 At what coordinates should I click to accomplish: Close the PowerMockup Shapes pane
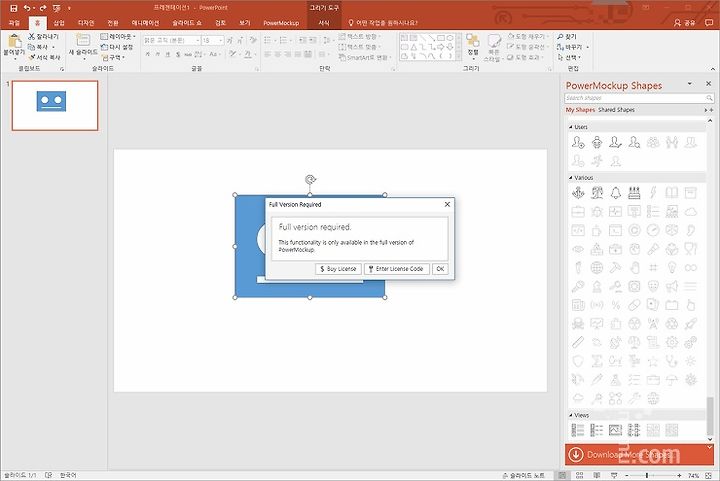(x=709, y=84)
